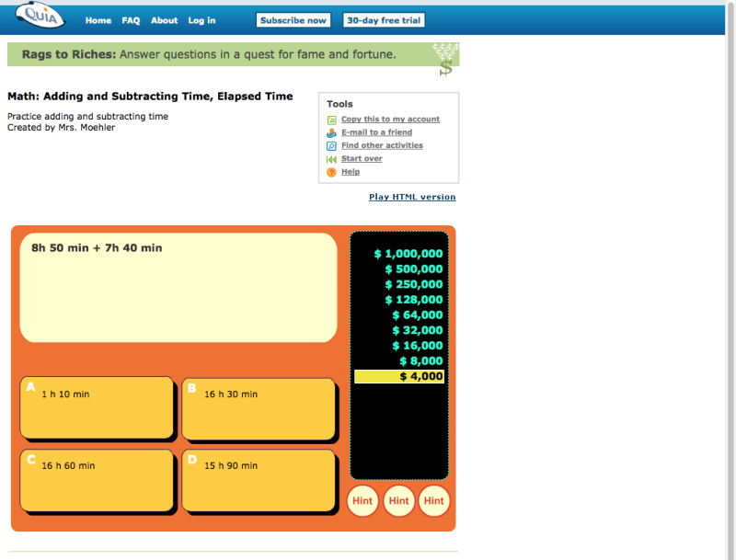Click the Find other activities magnifier icon

[331, 145]
